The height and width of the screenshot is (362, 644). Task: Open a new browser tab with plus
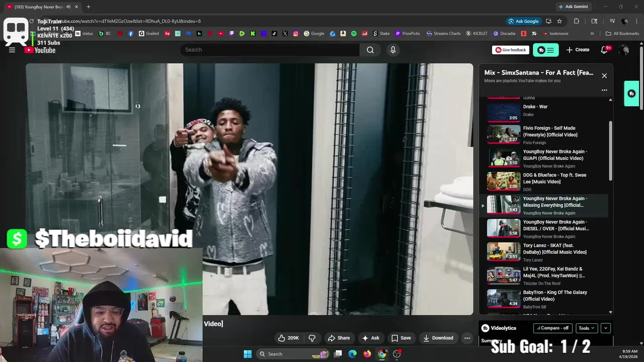pos(88,7)
